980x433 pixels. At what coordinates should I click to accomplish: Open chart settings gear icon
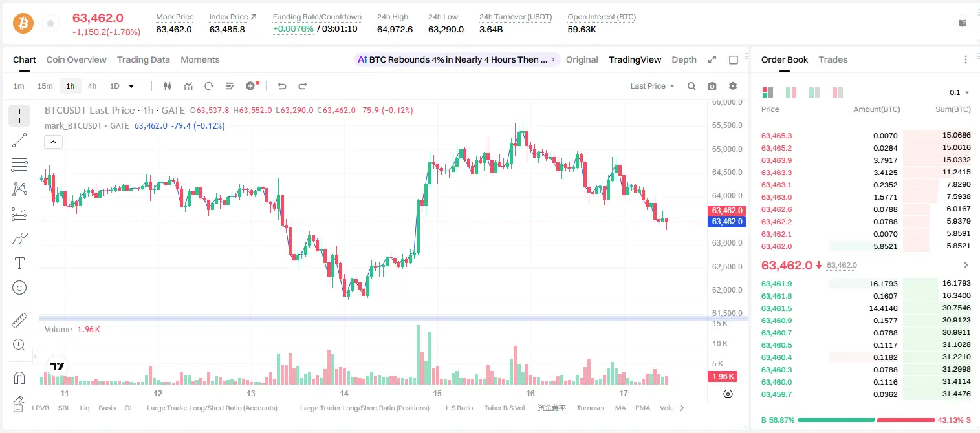coord(733,86)
